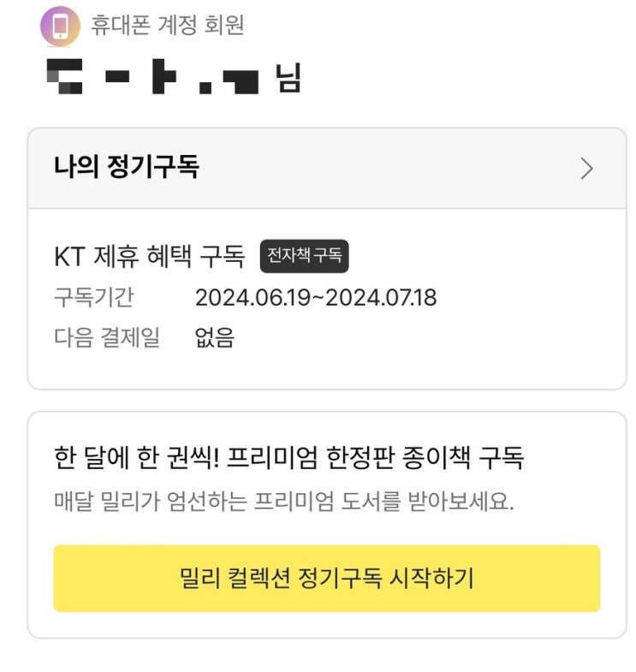Tap the 휴대폰 계정 회원 label
Screen dimensions: 636x672
(x=168, y=26)
